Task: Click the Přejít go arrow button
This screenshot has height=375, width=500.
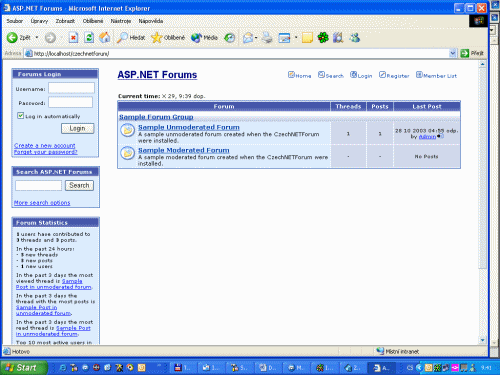Action: pos(472,53)
